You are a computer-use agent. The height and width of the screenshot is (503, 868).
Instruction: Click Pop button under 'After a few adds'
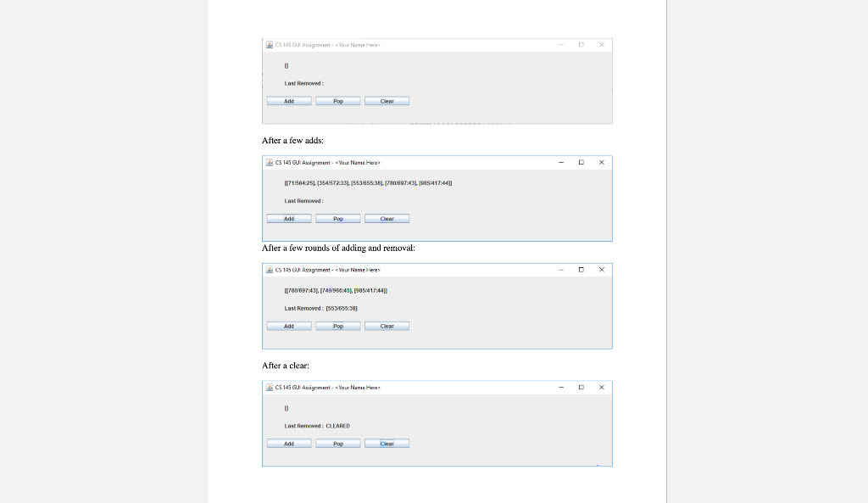pyautogui.click(x=337, y=219)
